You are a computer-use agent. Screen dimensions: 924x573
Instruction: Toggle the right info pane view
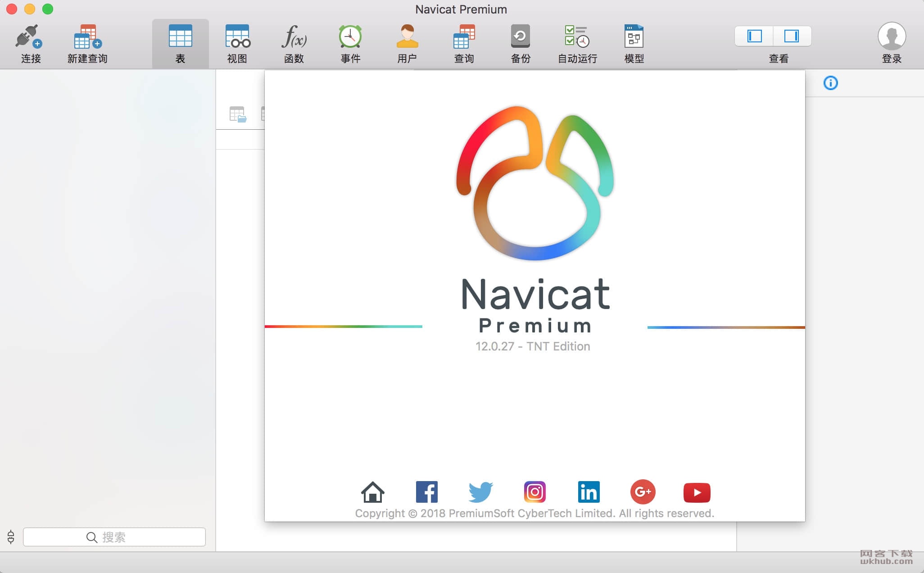[x=792, y=36]
